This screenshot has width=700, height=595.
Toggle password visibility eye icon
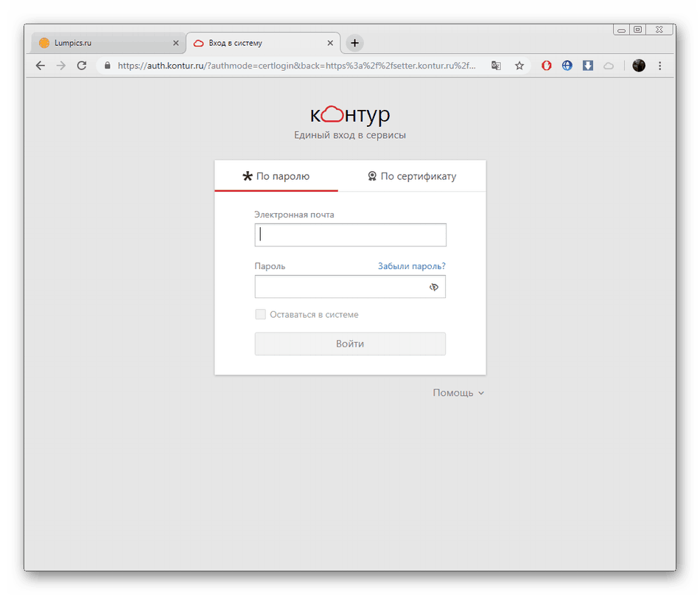point(434,288)
